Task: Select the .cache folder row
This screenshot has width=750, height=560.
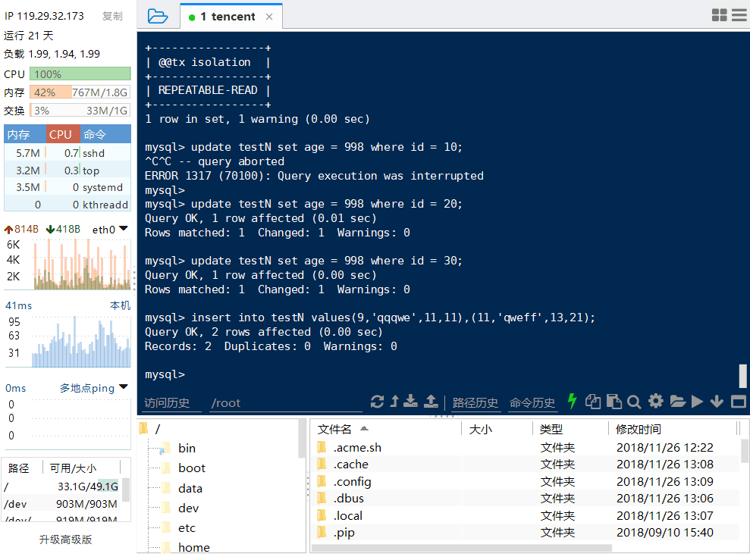Action: click(x=526, y=464)
